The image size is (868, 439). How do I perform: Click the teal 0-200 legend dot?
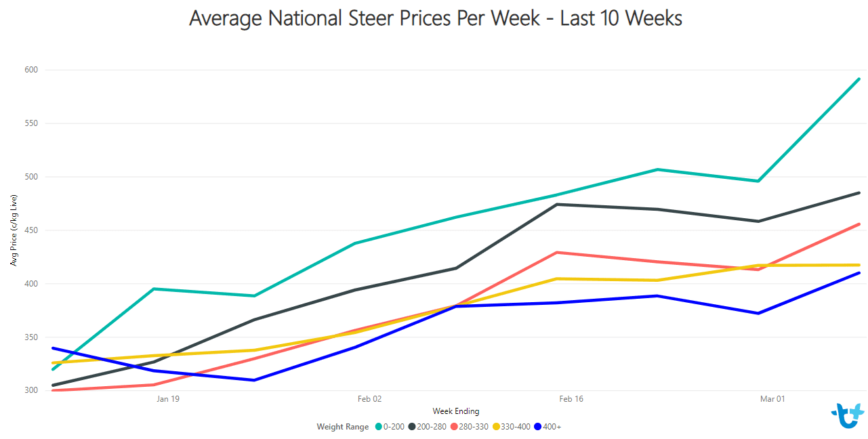tap(378, 427)
